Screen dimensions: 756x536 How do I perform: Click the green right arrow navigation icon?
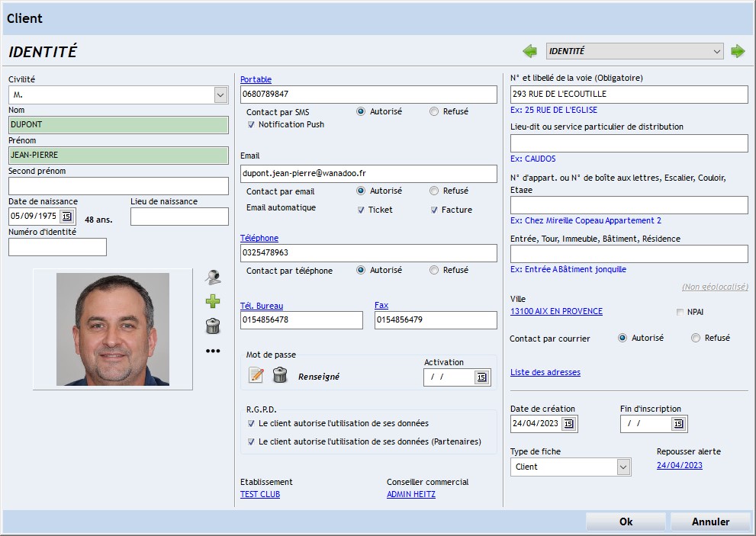pyautogui.click(x=738, y=52)
